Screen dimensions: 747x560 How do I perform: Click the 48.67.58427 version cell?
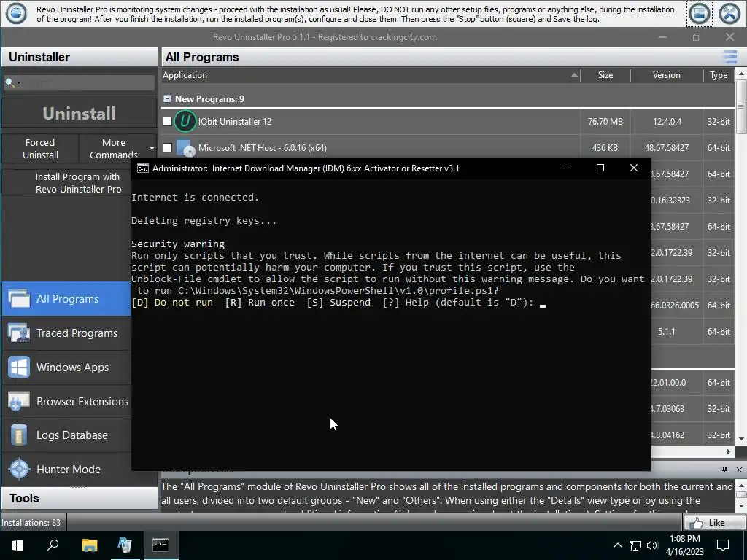pyautogui.click(x=667, y=147)
